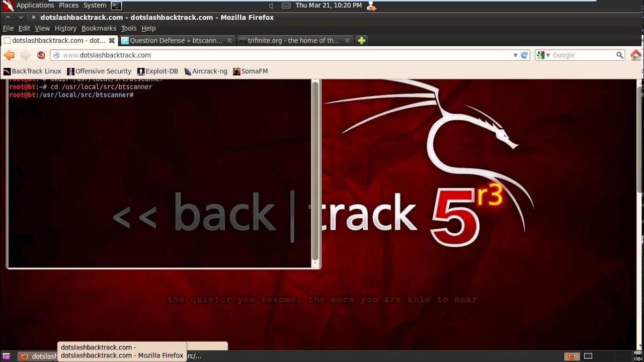Click the show desktop icon in bottom panel
This screenshot has height=362, width=644.
7,356
